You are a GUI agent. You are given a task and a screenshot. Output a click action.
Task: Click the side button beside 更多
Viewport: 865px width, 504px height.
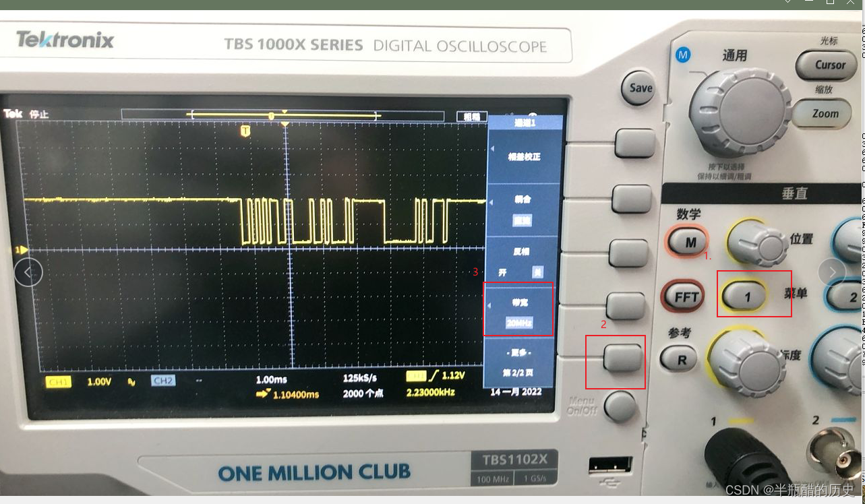[x=622, y=358]
